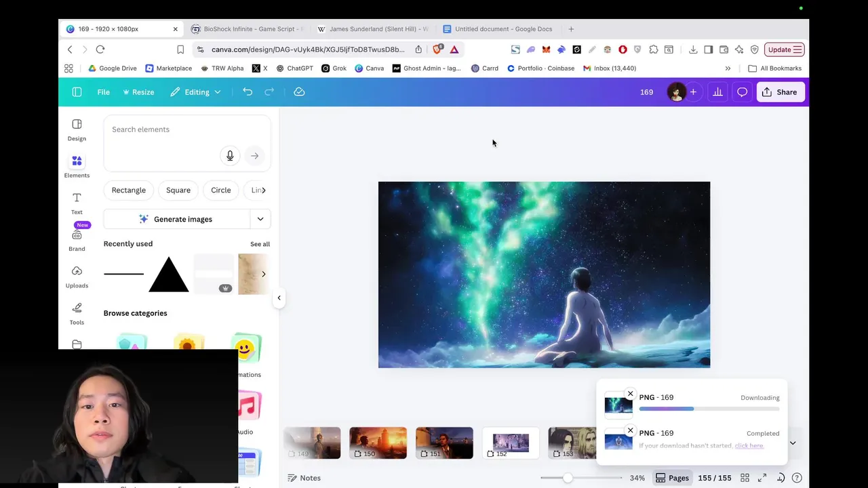
Task: Click the cloud save status icon
Action: (299, 92)
